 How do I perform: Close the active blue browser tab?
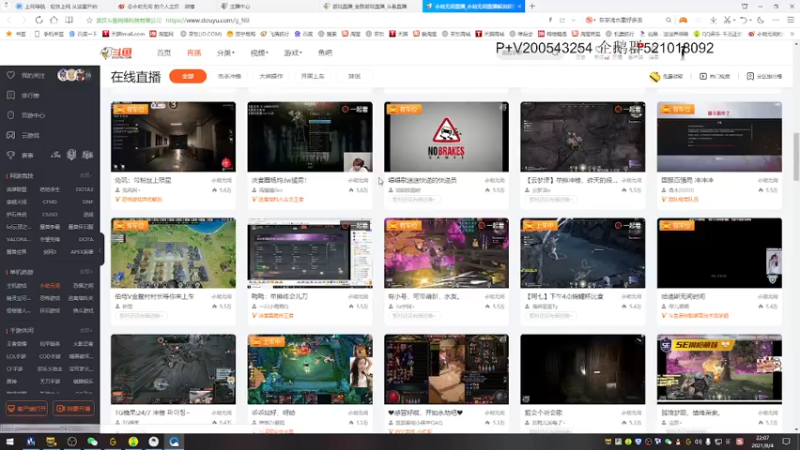(x=519, y=6)
